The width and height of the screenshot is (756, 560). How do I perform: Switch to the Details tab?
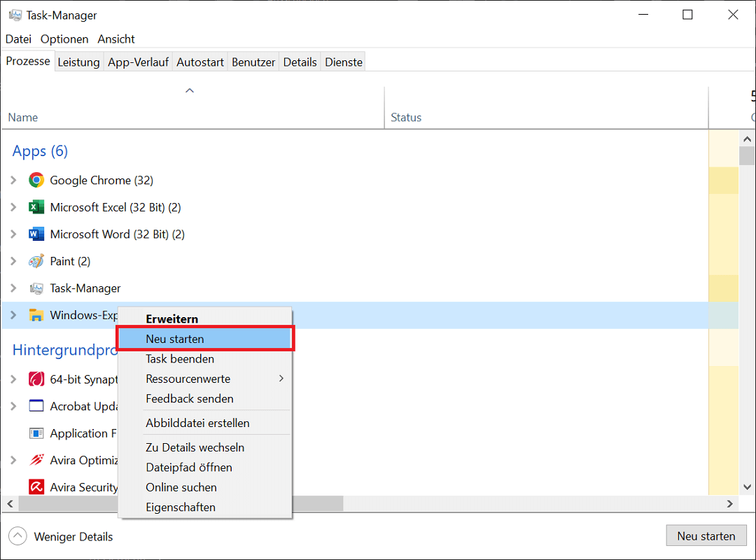click(x=300, y=62)
